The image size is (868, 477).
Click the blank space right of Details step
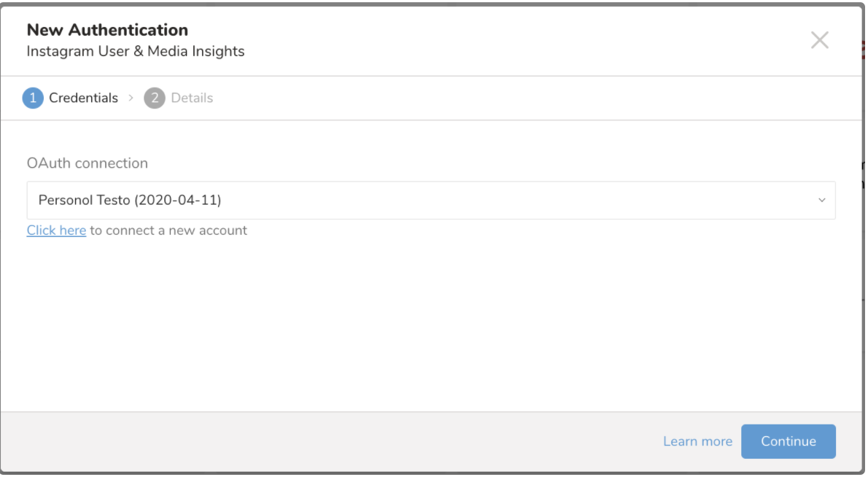[x=511, y=98]
